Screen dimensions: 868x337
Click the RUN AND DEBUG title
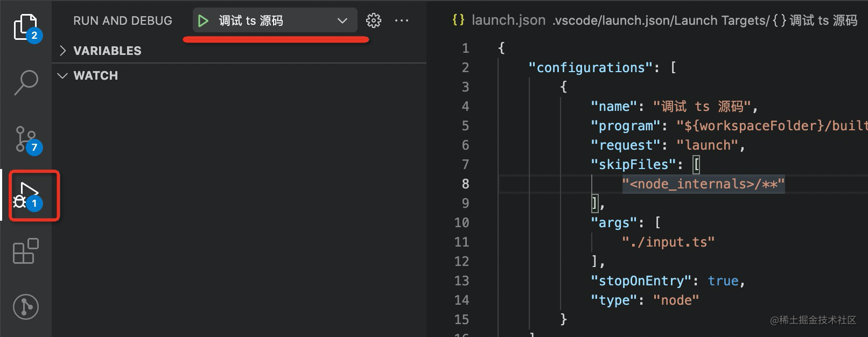coord(123,21)
